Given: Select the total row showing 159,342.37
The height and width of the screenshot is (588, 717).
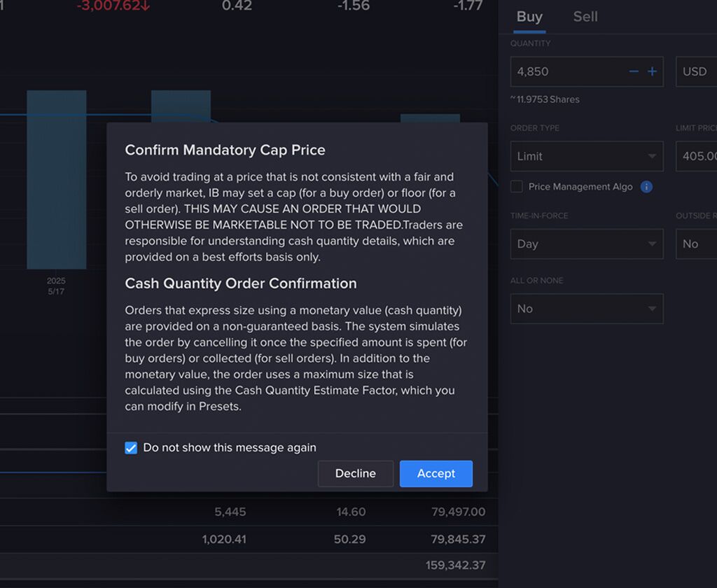Looking at the screenshot, I should (456, 565).
